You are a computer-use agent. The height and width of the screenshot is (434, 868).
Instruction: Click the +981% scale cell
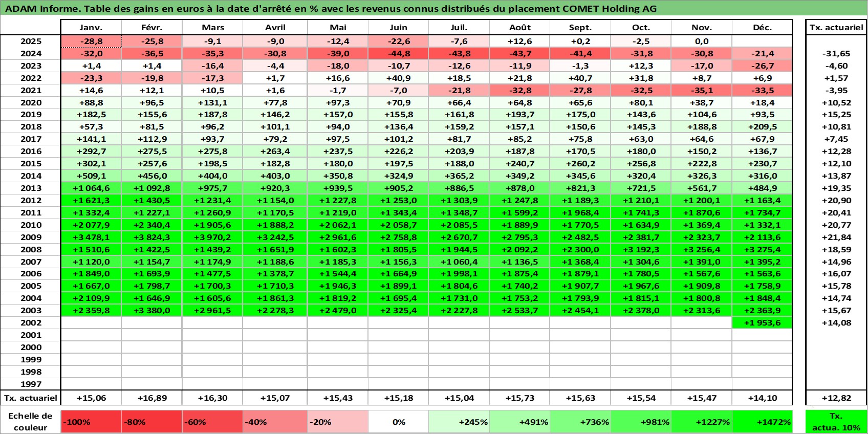(641, 422)
